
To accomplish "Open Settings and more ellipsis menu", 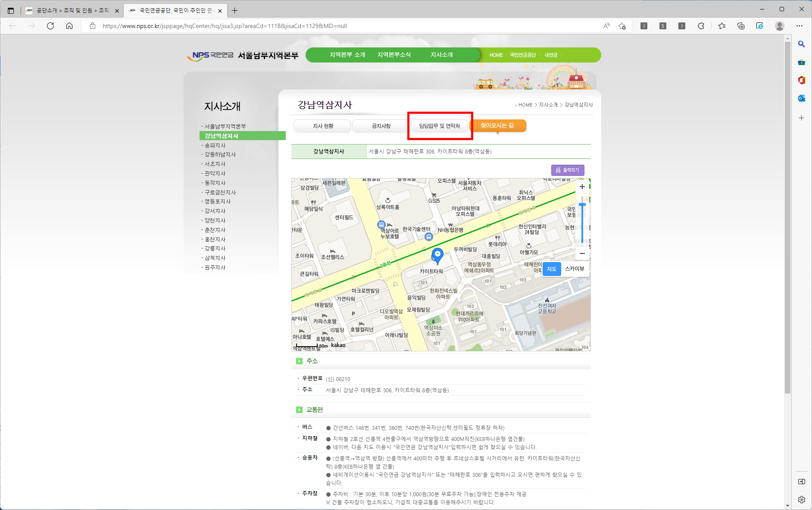I will [800, 26].
